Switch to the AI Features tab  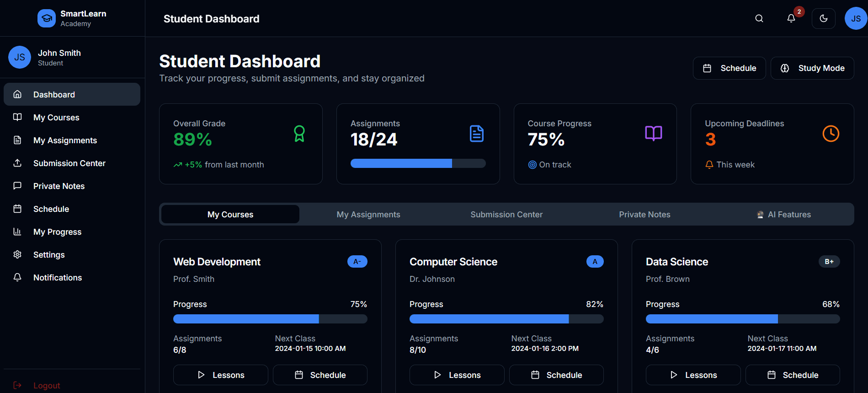point(783,215)
